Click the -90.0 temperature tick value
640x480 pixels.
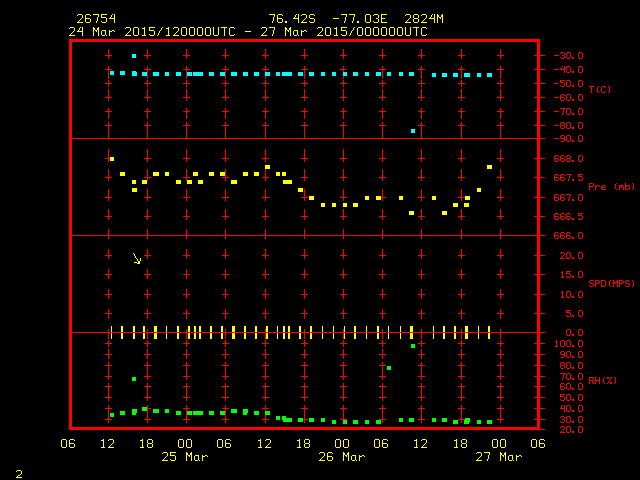568,139
